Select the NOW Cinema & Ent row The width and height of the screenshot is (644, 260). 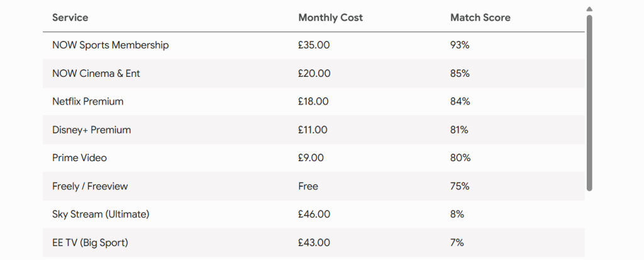click(314, 73)
